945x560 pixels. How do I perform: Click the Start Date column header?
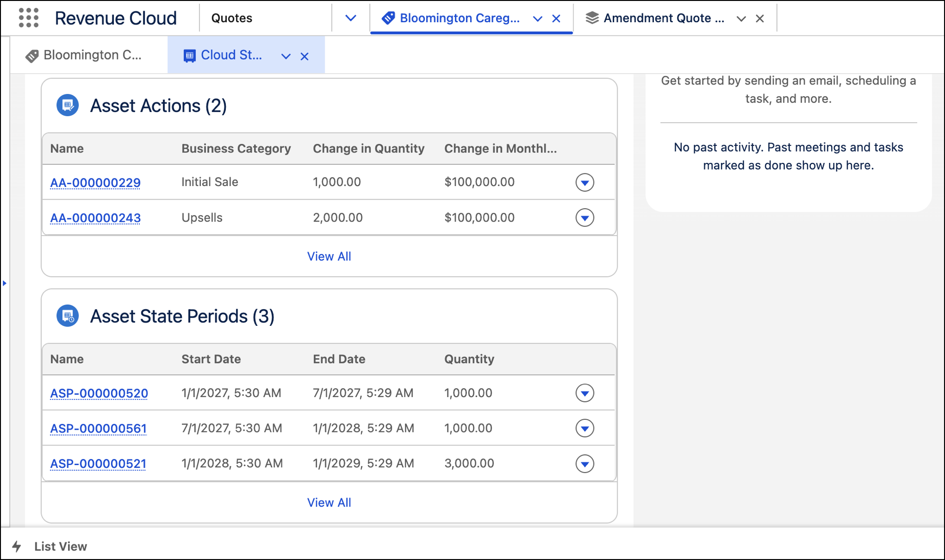pyautogui.click(x=211, y=359)
